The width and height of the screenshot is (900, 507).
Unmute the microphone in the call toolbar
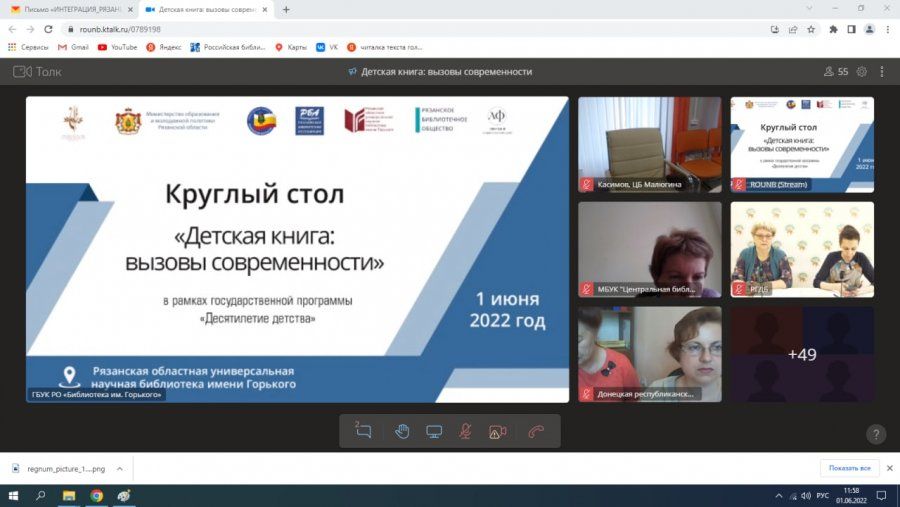[x=466, y=432]
